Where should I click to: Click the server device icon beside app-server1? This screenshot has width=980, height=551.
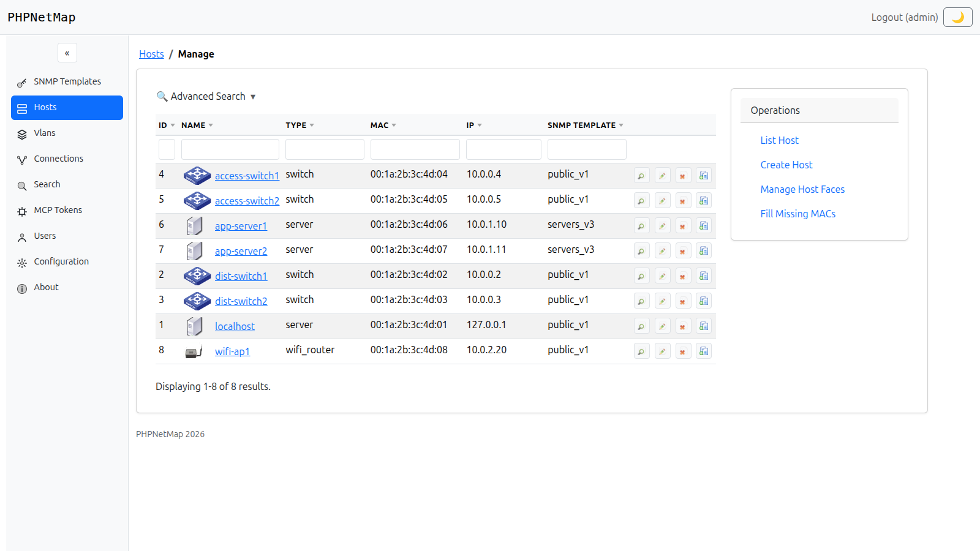(194, 226)
